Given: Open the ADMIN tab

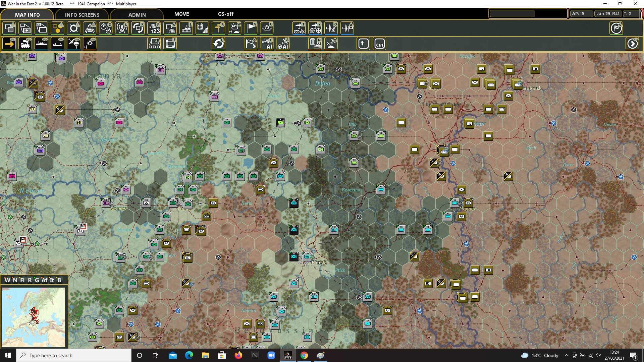Looking at the screenshot, I should (137, 15).
